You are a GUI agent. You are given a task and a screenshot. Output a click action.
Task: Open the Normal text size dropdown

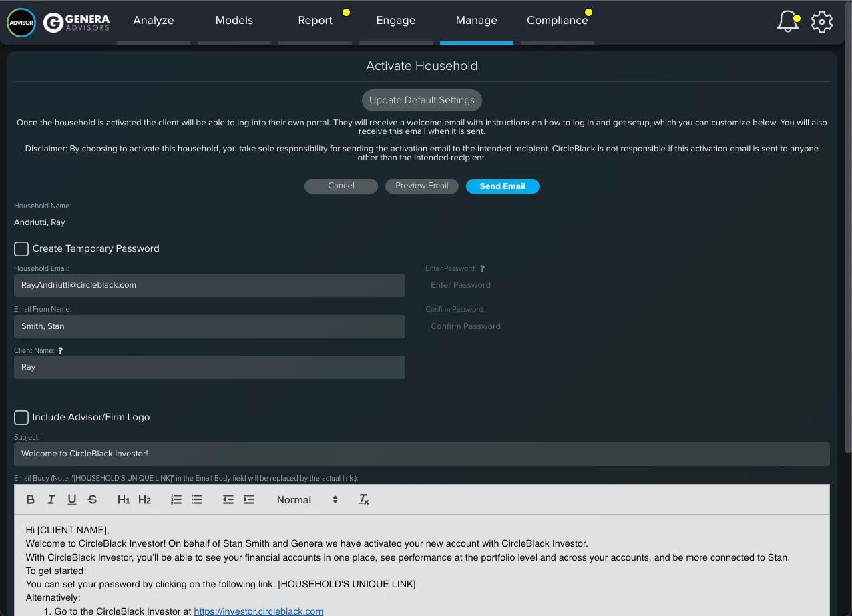tap(307, 499)
